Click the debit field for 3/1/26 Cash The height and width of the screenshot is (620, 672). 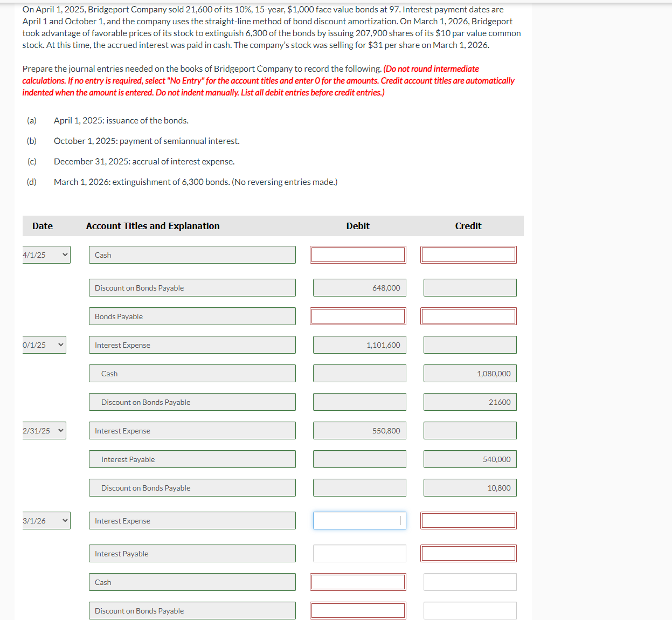tap(358, 582)
